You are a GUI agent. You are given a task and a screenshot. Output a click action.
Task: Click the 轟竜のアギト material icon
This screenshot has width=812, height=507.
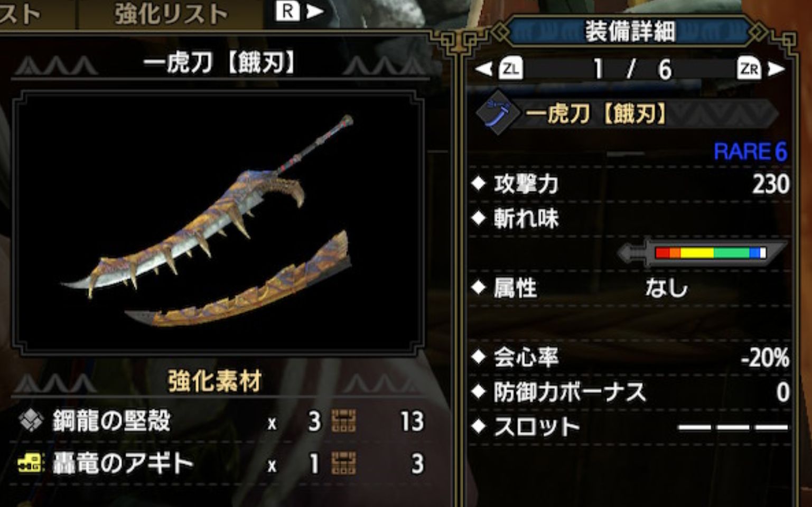[31, 464]
